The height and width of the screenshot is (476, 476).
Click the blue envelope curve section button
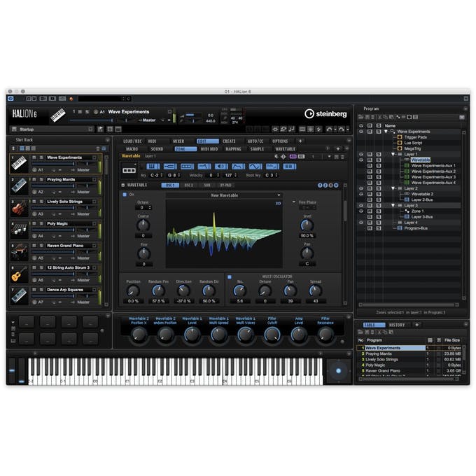click(238, 167)
